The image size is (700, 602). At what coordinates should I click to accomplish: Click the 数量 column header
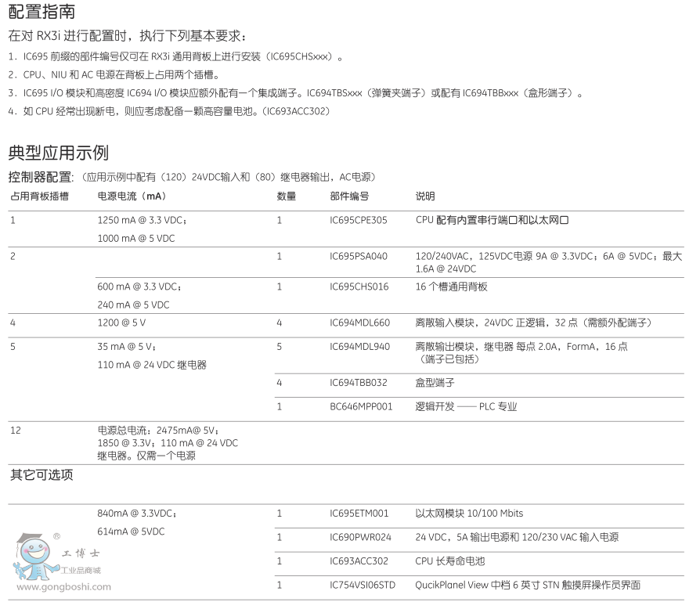coord(286,196)
